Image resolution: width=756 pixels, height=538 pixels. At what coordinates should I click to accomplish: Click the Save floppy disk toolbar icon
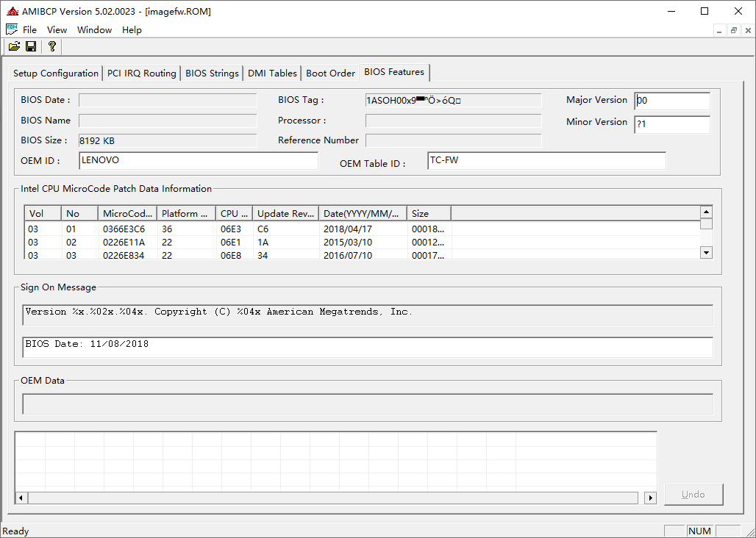click(31, 46)
